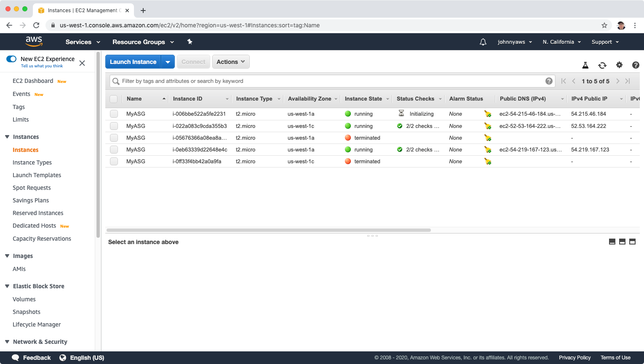
Task: Open Snapshots in sidebar
Action: pos(27,312)
